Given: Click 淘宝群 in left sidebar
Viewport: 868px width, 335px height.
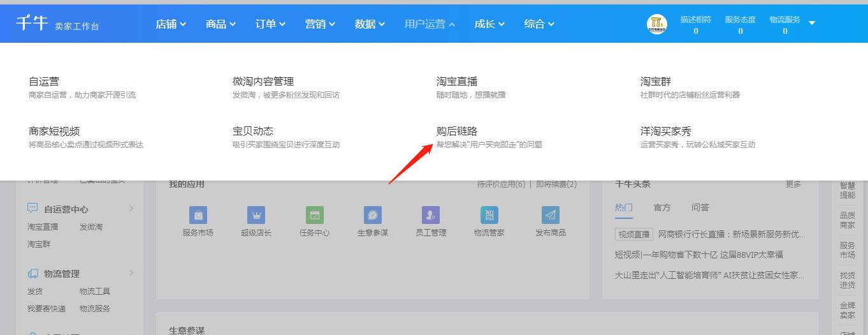Looking at the screenshot, I should pyautogui.click(x=39, y=244).
